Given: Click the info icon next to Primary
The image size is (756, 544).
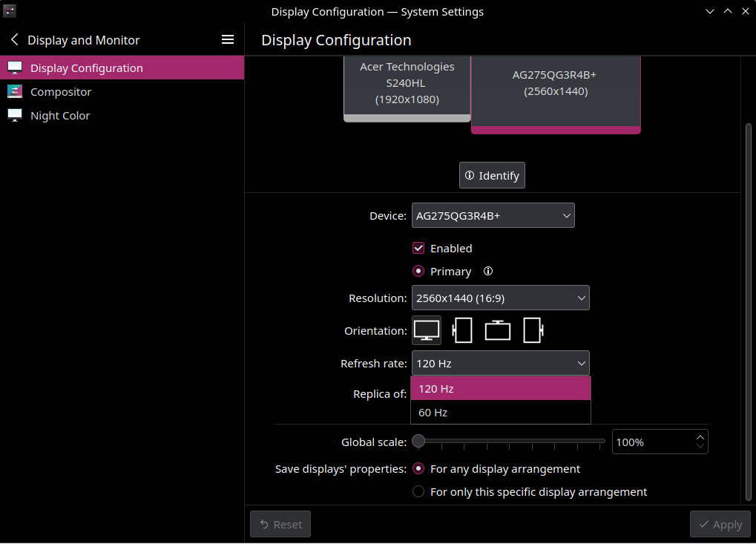Looking at the screenshot, I should (488, 271).
